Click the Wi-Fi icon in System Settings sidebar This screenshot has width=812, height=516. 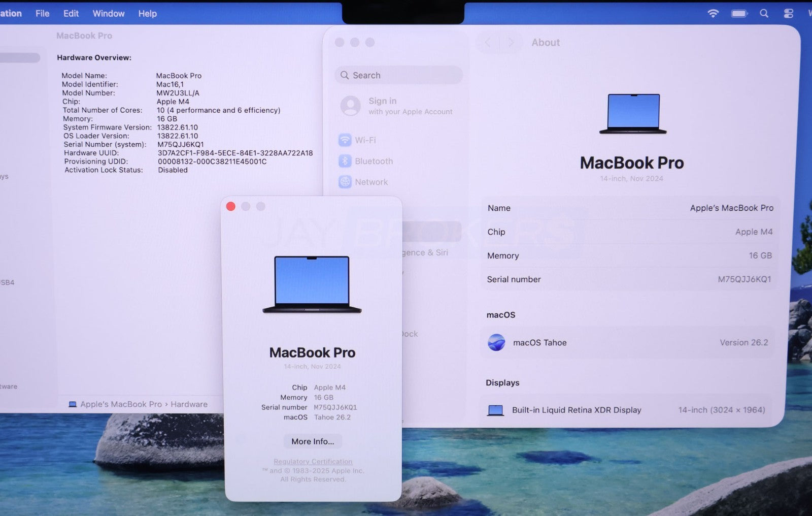(x=345, y=140)
